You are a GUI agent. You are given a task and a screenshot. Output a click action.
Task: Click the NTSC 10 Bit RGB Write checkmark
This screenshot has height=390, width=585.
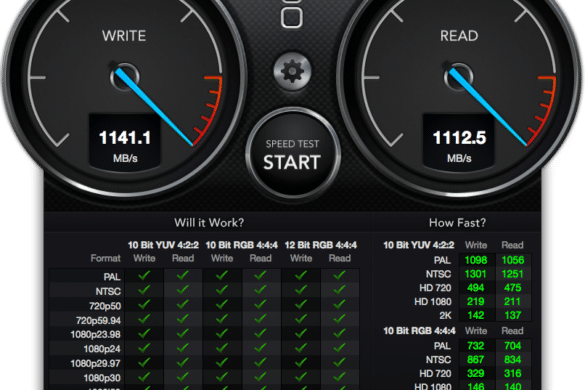[222, 290]
